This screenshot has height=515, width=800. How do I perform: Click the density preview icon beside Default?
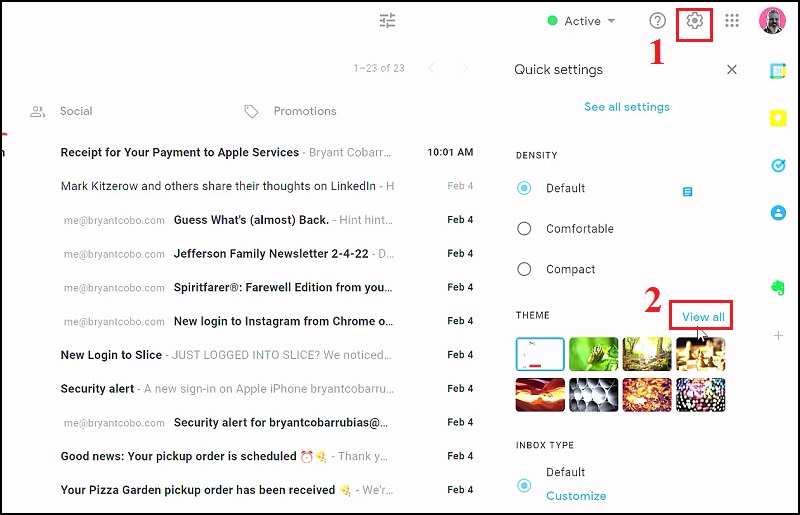pyautogui.click(x=687, y=192)
